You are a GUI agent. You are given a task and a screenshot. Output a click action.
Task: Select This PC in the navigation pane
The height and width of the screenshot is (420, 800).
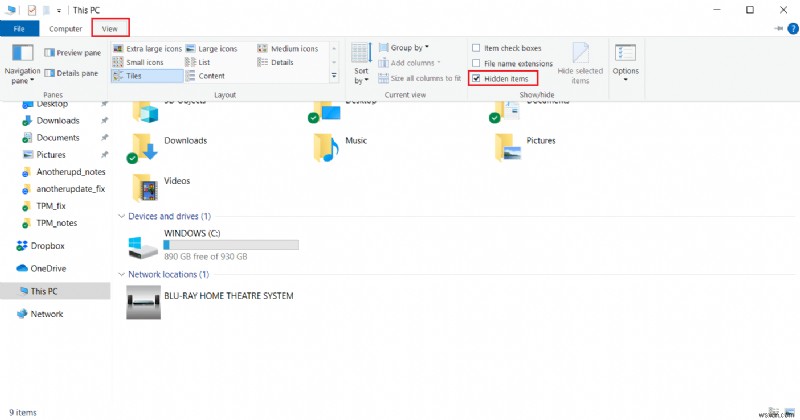point(55,291)
